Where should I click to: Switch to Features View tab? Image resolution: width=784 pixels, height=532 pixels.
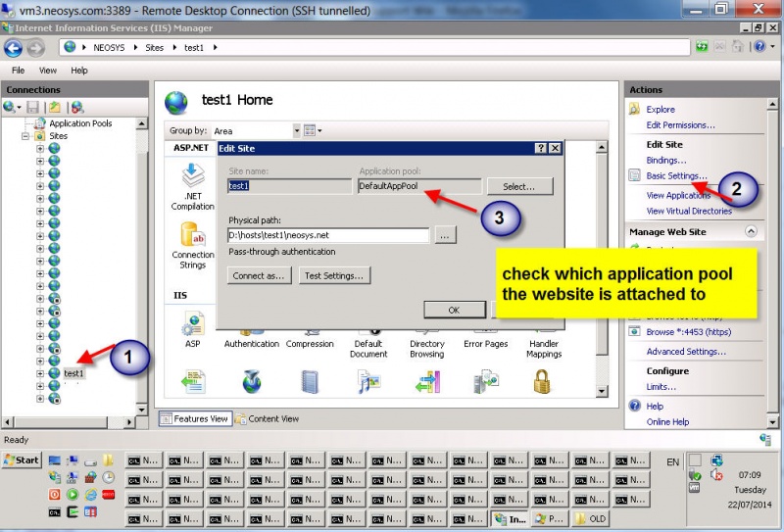195,418
